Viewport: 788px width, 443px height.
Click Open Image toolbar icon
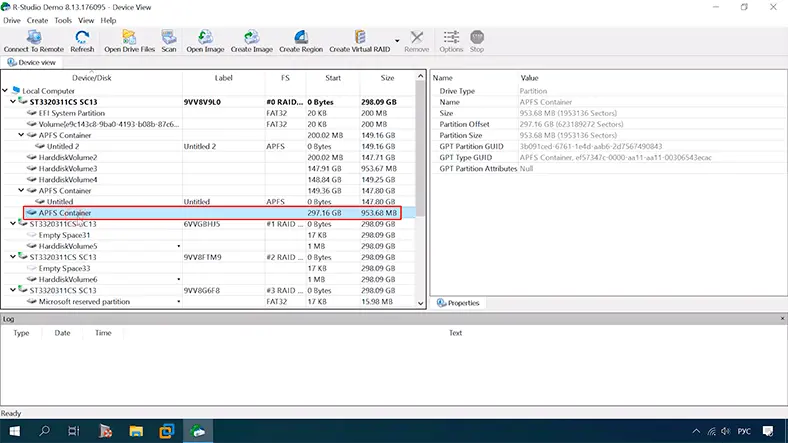[x=205, y=41]
